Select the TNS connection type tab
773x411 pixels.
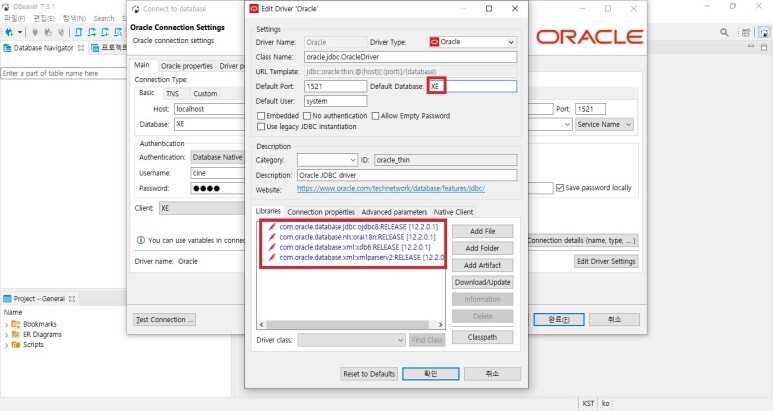(173, 94)
